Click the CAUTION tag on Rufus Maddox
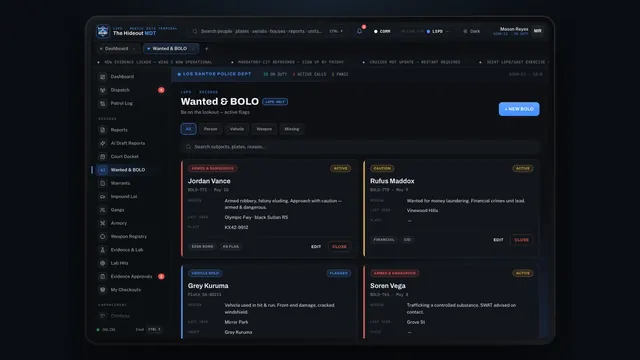640x360 pixels. pos(382,168)
